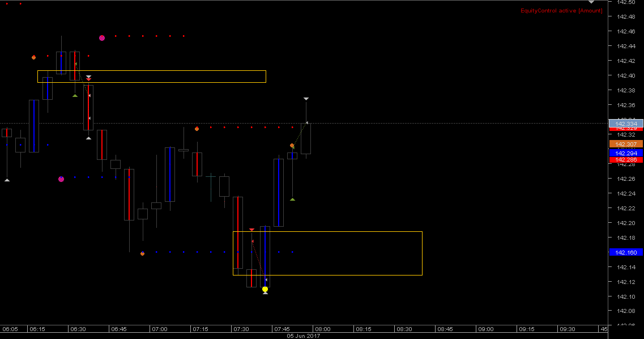The width and height of the screenshot is (644, 339).
Task: Select the green up-arrow under the 08:00 pullback
Action: coord(292,199)
